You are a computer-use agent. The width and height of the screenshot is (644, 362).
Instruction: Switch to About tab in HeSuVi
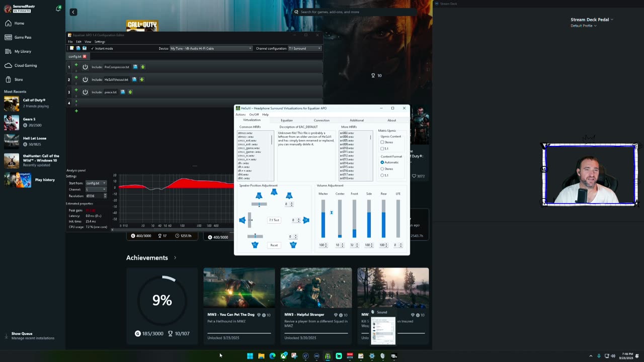(391, 120)
